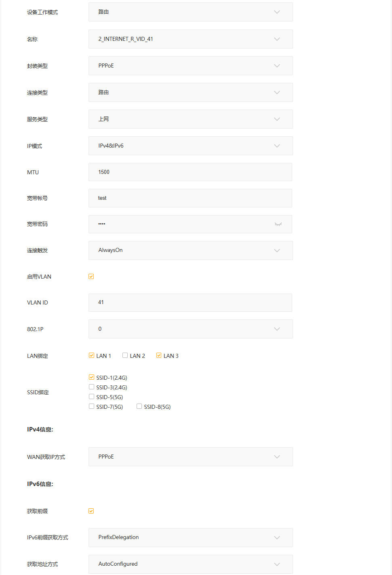Viewport: 392px width, 575px height.
Task: Check the LAN 2 binding box
Action: pos(125,355)
